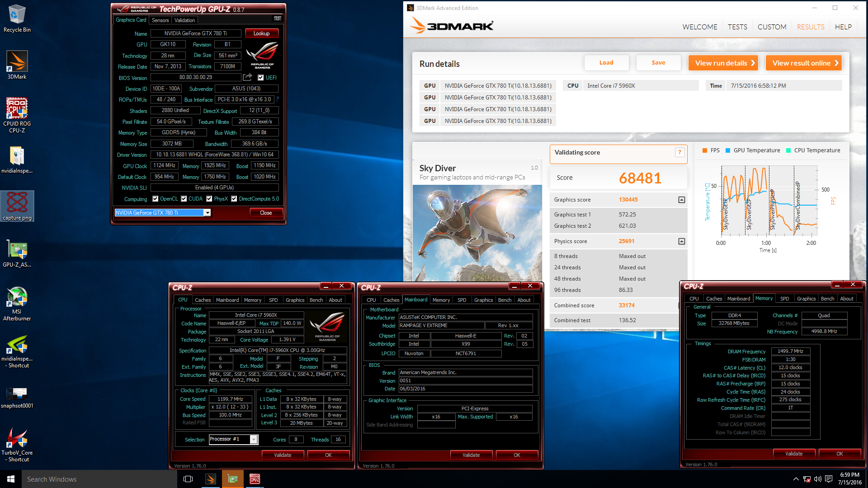Toggle the CUDA checkbox
Screen dimensions: 868x488
click(184, 199)
